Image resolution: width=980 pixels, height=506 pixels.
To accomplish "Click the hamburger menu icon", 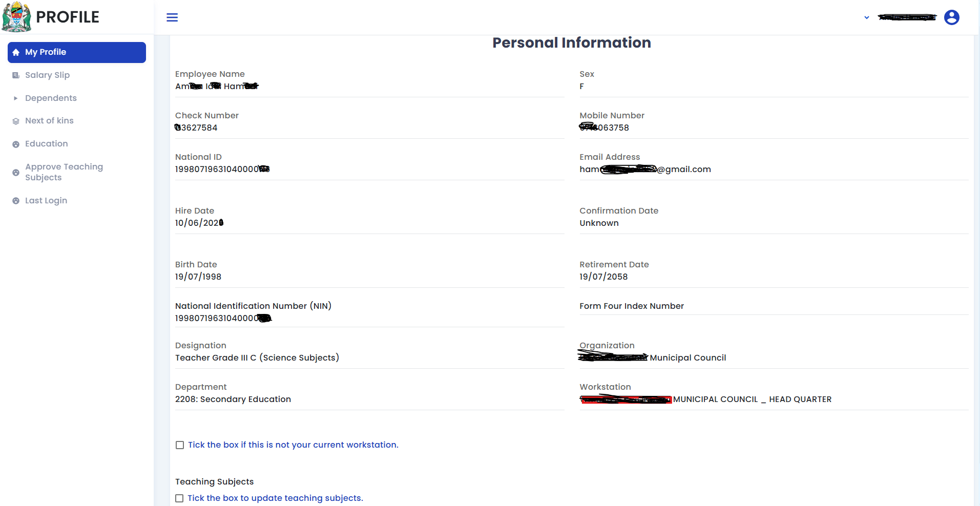I will [x=172, y=17].
